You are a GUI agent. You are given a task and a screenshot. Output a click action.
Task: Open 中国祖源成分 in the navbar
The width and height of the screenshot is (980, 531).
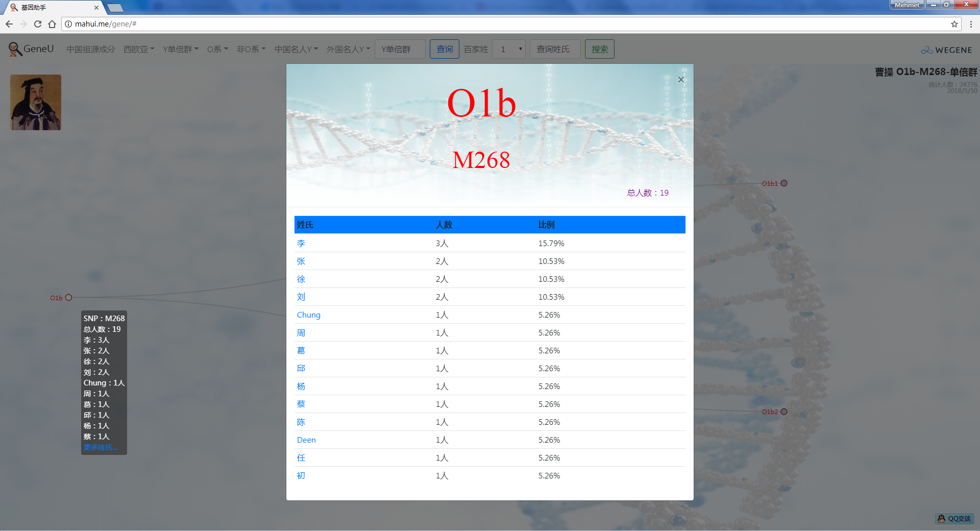click(x=90, y=50)
